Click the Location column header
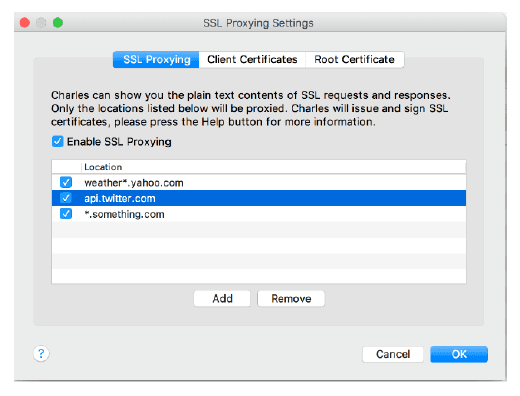Image resolution: width=520 pixels, height=396 pixels. pos(273,167)
